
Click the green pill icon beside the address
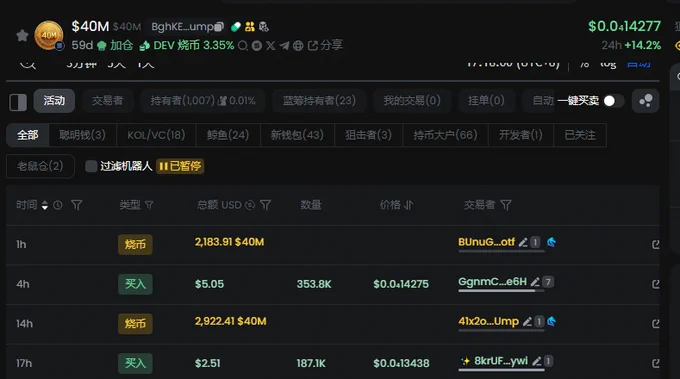235,27
